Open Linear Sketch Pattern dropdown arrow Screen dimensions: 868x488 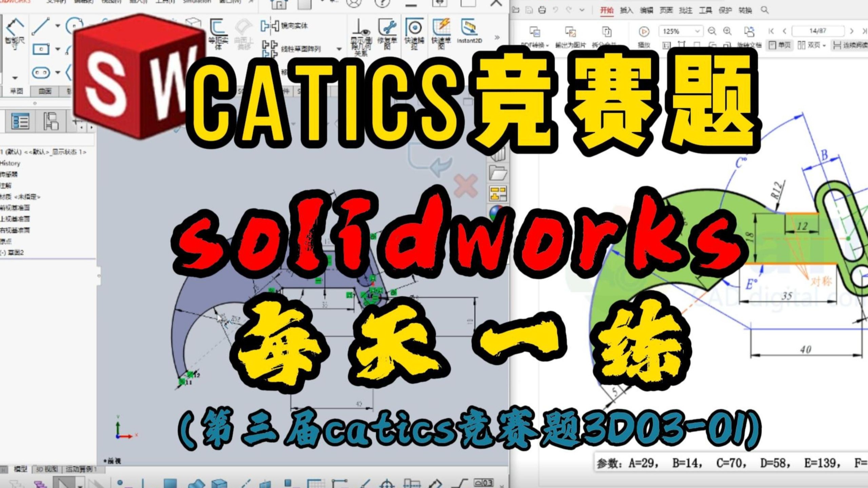[339, 49]
